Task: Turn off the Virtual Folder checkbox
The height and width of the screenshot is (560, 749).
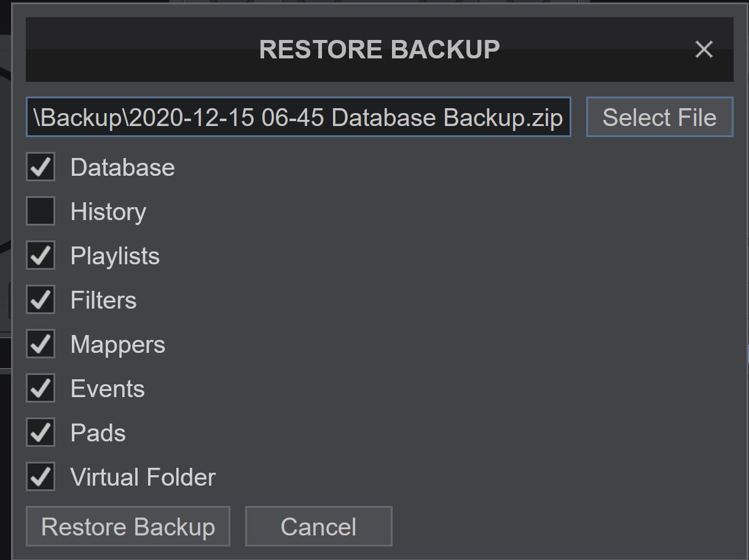Action: [x=41, y=477]
